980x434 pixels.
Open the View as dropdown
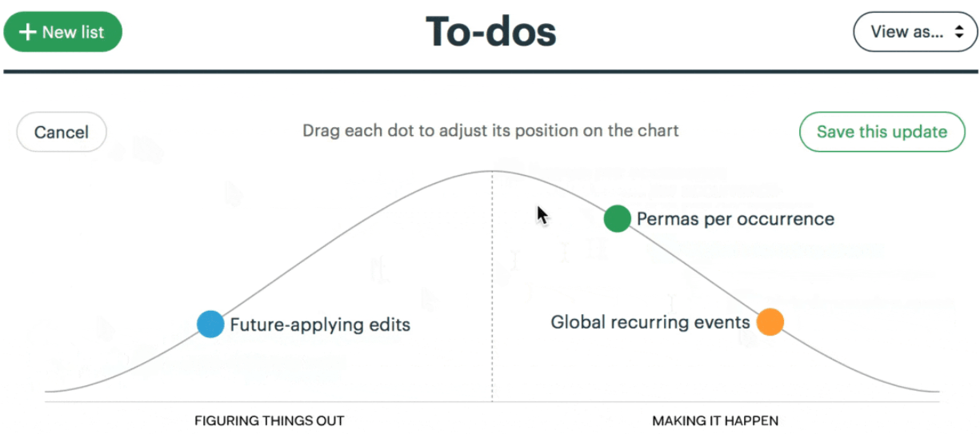point(915,32)
